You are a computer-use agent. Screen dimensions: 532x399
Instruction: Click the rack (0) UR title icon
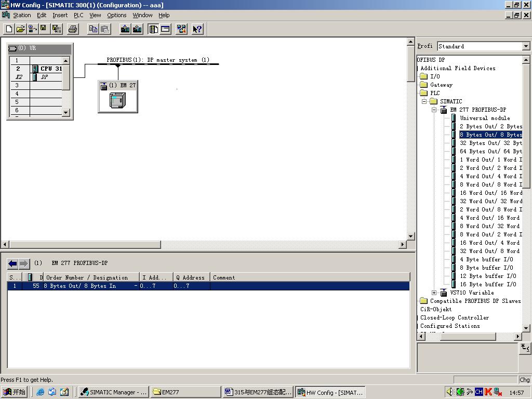(x=12, y=48)
